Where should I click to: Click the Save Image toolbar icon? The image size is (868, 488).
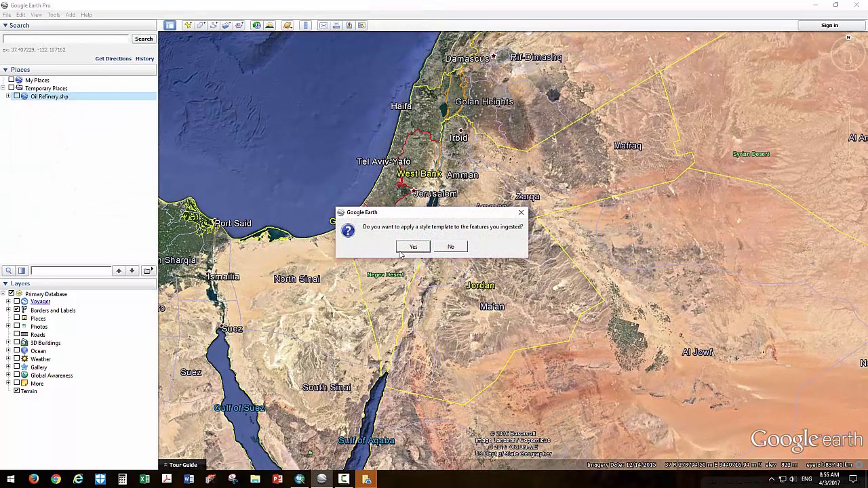click(349, 26)
